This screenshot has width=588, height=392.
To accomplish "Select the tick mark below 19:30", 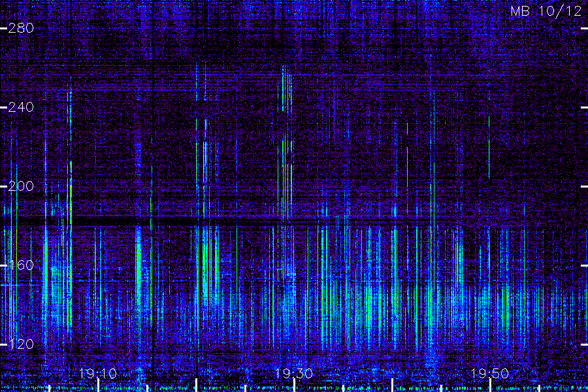I will (294, 385).
